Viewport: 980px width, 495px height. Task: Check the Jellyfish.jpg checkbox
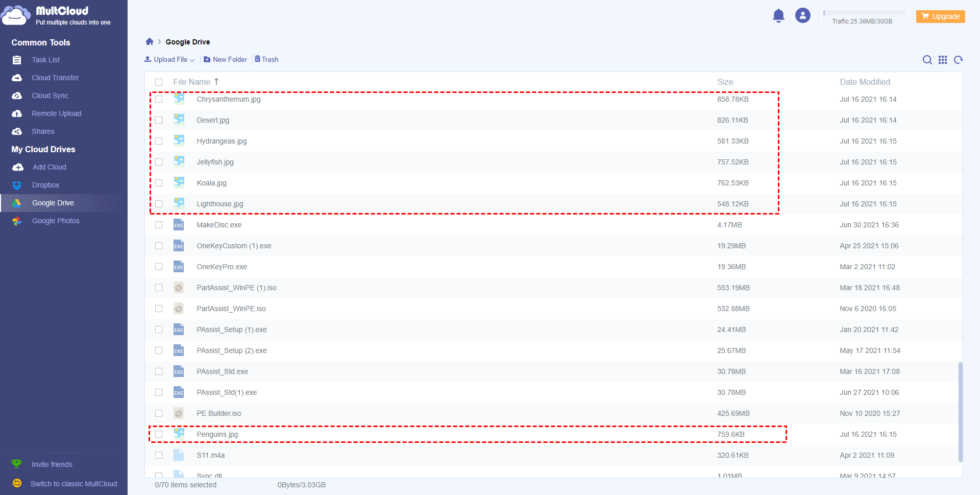(x=159, y=162)
